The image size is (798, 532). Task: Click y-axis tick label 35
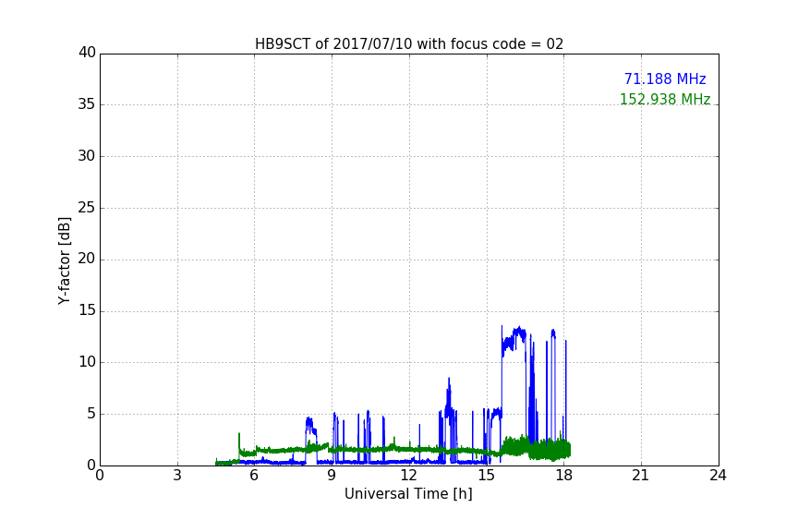click(87, 104)
